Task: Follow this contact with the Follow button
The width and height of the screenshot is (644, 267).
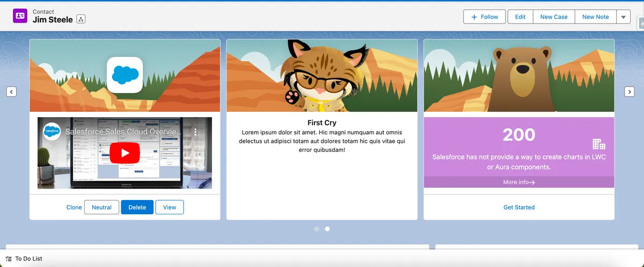Action: [485, 17]
